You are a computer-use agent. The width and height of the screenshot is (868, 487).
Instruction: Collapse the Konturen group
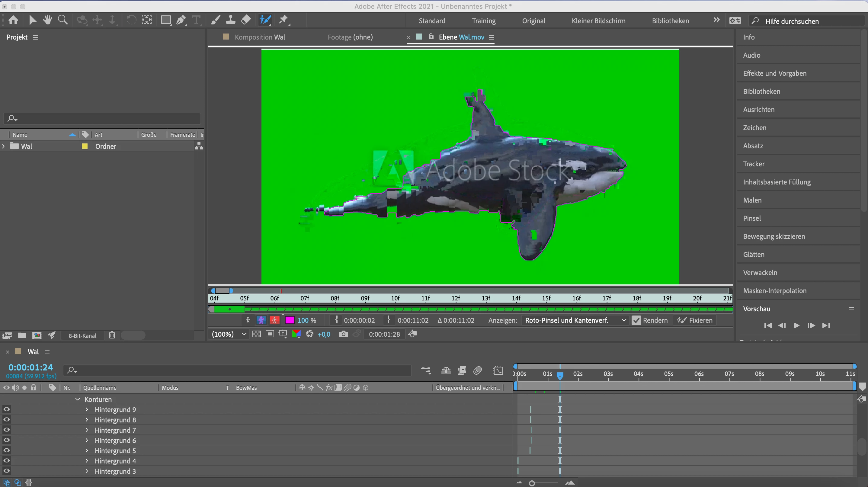click(x=78, y=399)
